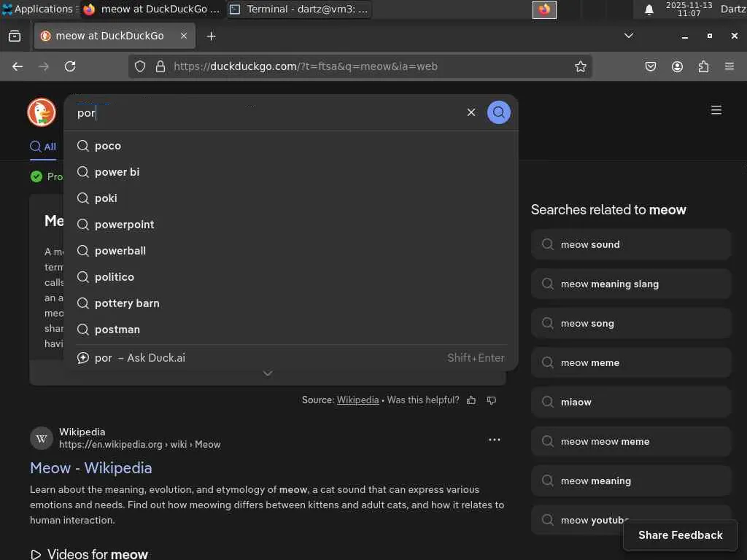Select suggestion postman
This screenshot has height=560, width=747.
click(290, 330)
